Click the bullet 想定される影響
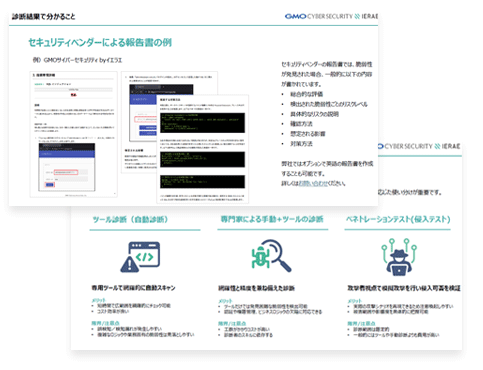Viewport: 483px width, 370px height. tap(308, 134)
